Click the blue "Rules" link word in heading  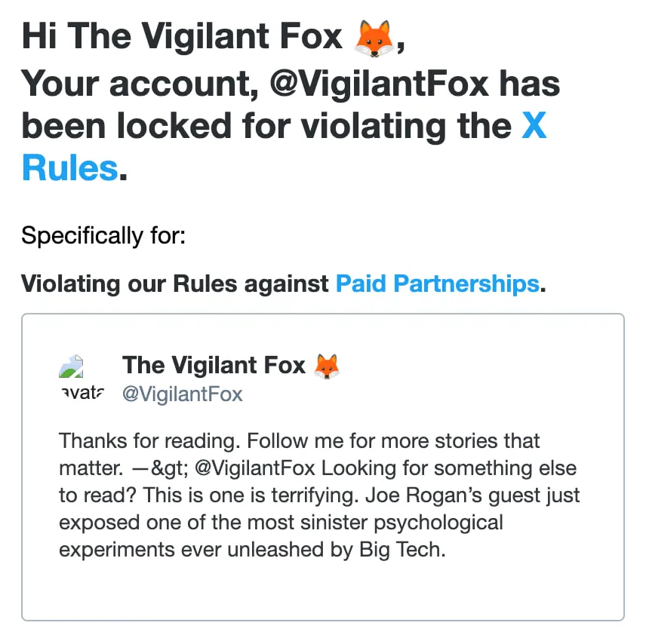click(x=70, y=167)
